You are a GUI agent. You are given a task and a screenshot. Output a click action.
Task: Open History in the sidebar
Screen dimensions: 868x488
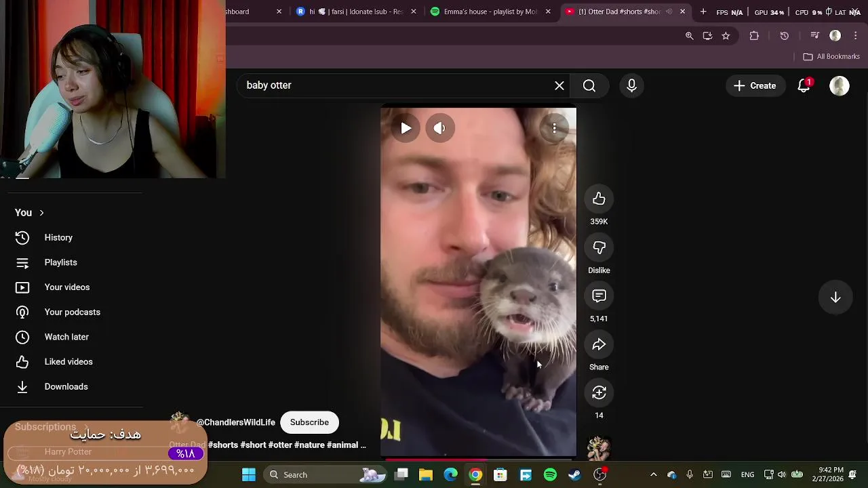[x=75, y=237]
